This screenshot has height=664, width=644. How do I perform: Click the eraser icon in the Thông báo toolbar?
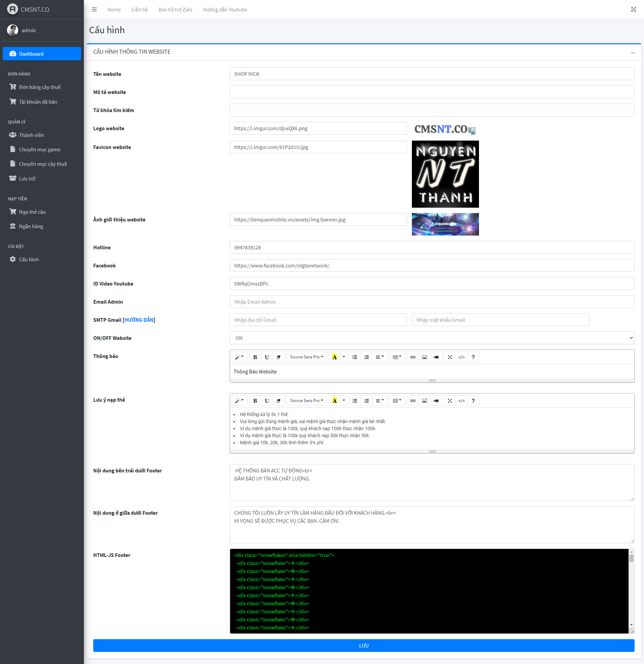tap(278, 357)
